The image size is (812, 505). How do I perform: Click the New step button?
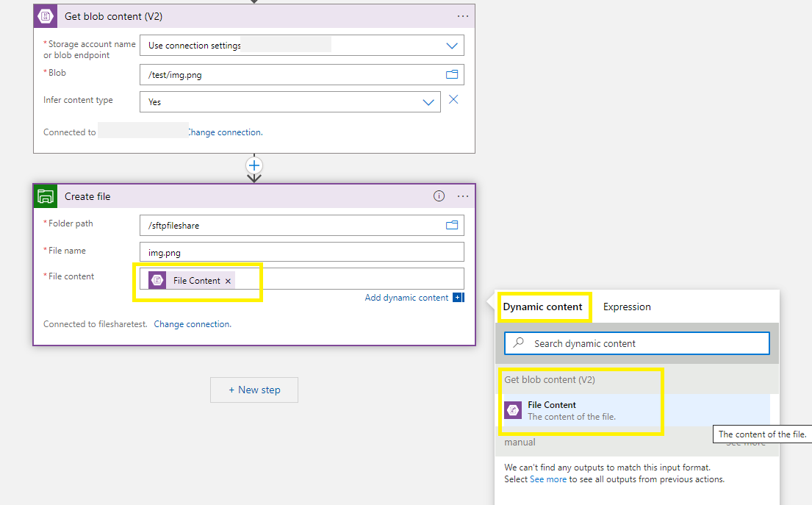coord(254,390)
